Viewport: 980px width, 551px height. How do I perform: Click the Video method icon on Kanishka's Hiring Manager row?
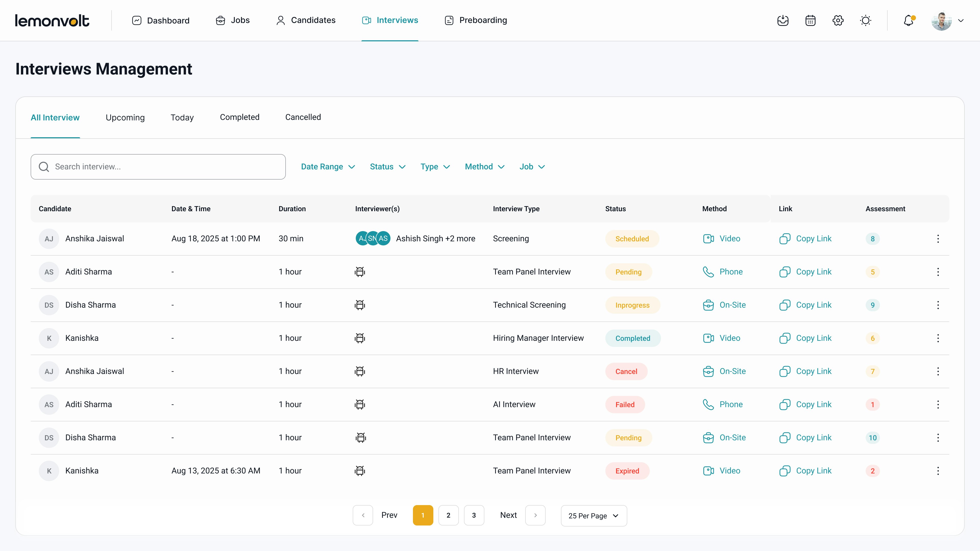click(708, 338)
